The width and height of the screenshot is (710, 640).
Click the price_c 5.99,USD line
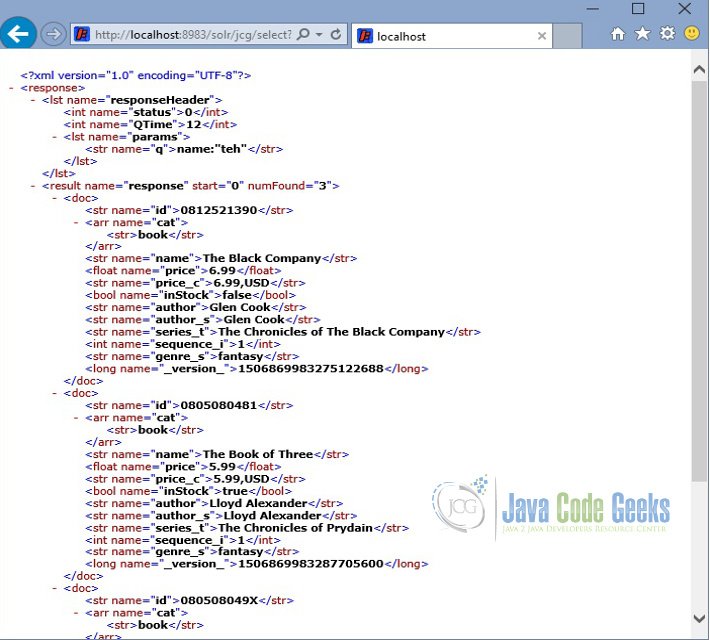pos(195,479)
